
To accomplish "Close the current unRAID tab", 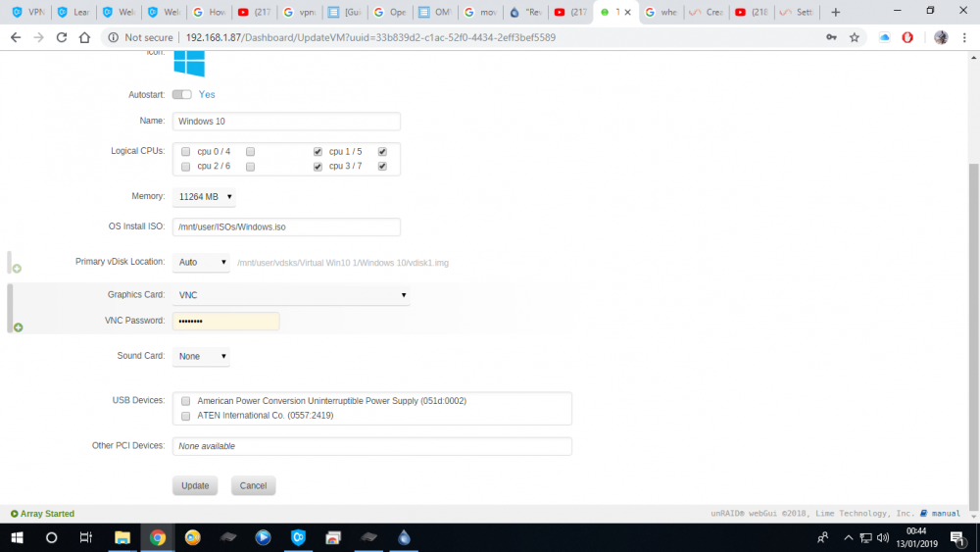I will (627, 12).
